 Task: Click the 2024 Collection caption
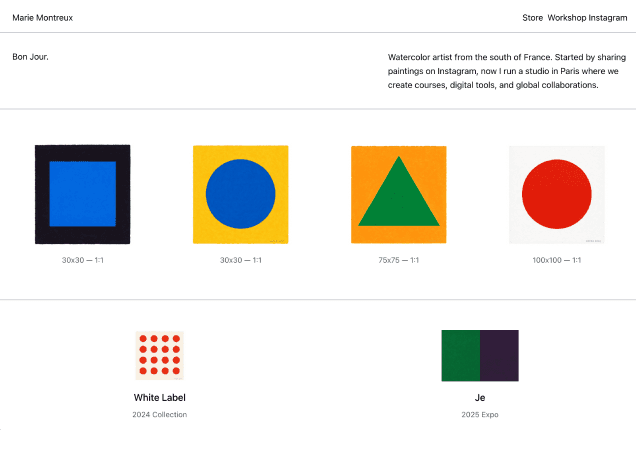tap(159, 414)
